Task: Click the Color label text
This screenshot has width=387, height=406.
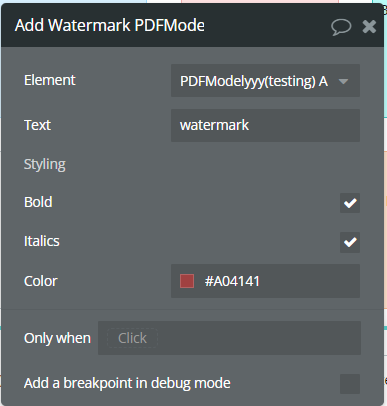Action: [41, 281]
